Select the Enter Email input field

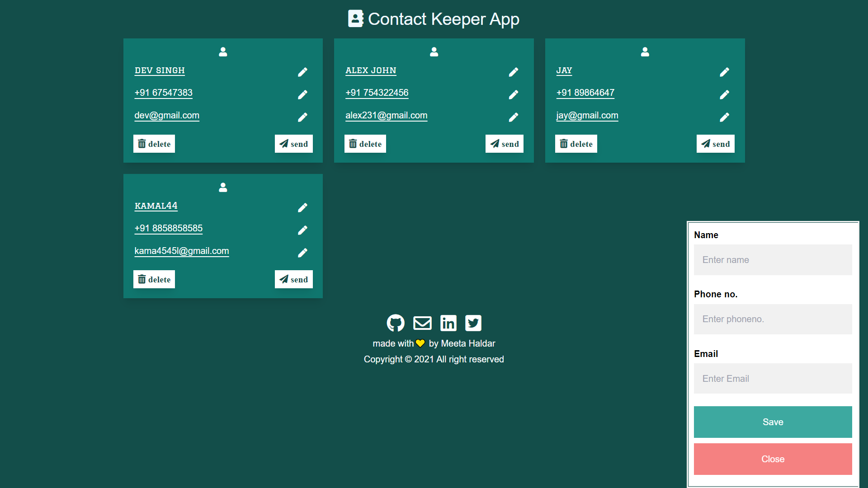click(773, 379)
